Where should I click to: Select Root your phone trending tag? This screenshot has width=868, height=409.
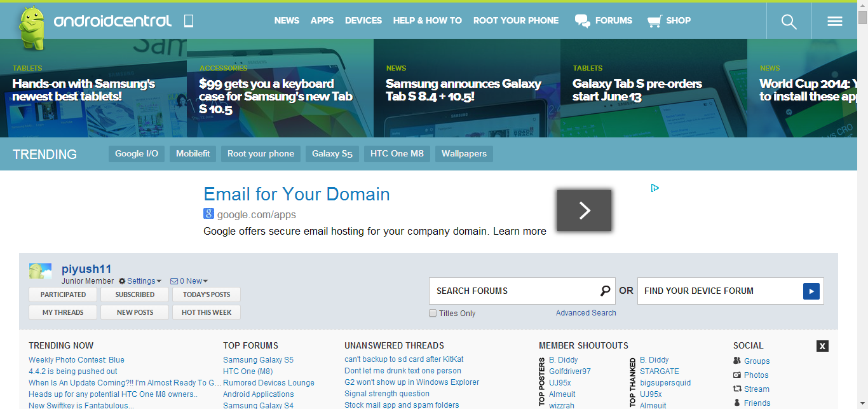(x=261, y=154)
